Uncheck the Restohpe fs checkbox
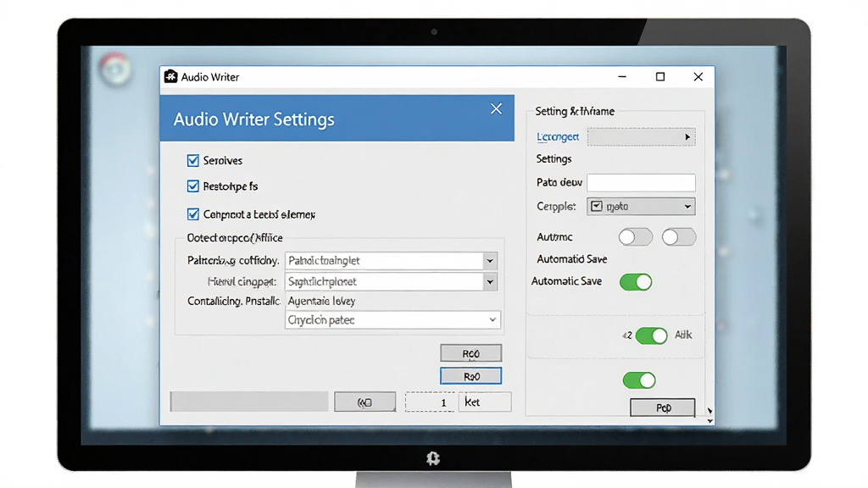Image resolution: width=868 pixels, height=488 pixels. point(192,186)
